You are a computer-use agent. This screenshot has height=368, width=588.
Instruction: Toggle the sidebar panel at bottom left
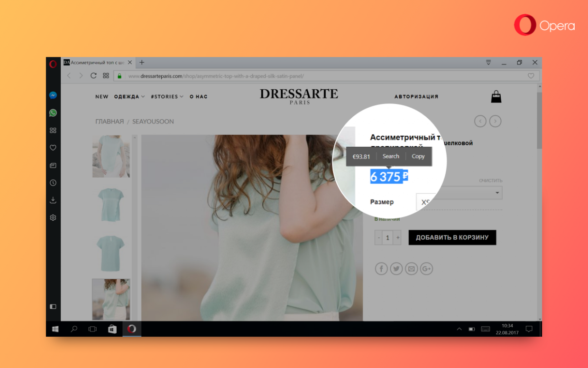(53, 307)
